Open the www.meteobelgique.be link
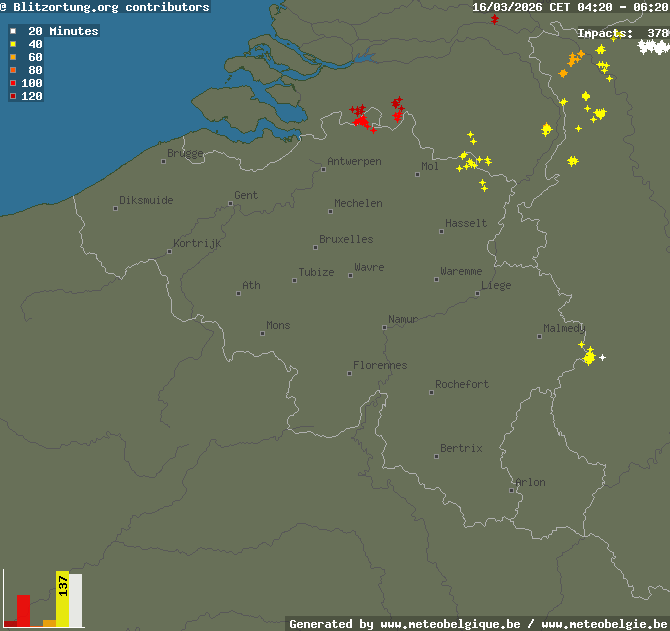 tap(450, 624)
